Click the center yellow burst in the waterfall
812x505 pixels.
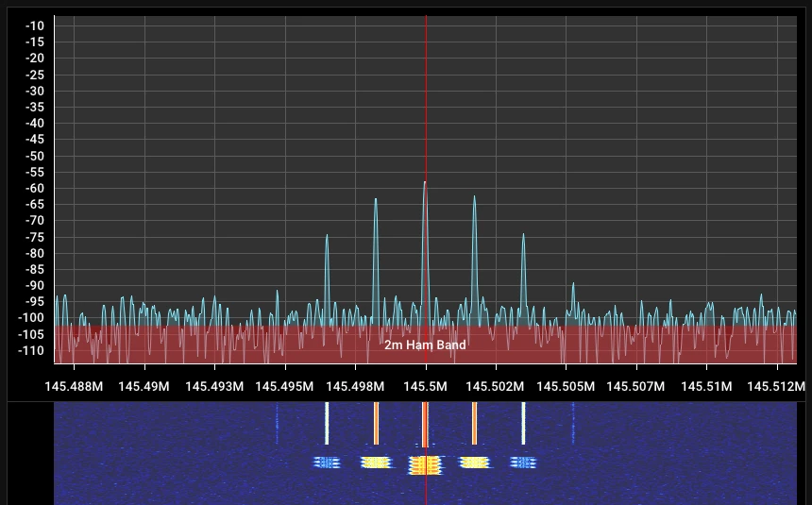click(x=425, y=463)
